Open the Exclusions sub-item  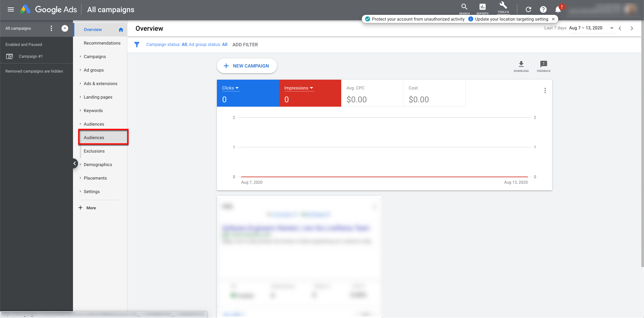[x=94, y=151]
